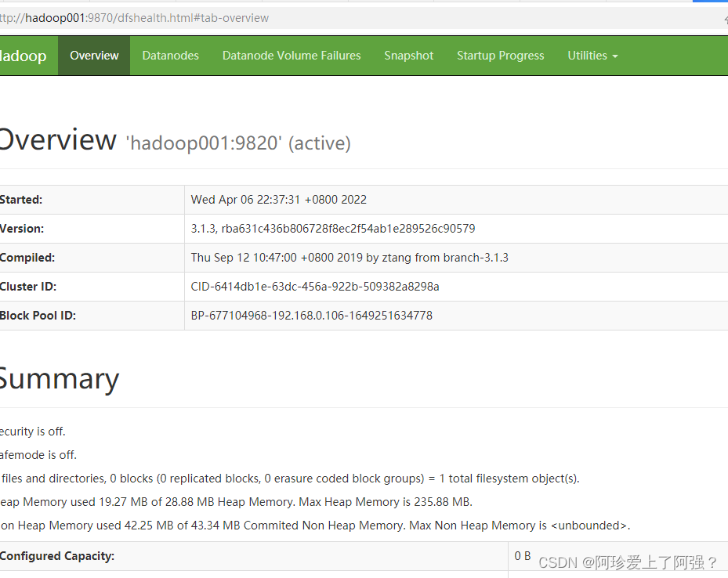Expand the Utilities dropdown menu

(593, 56)
